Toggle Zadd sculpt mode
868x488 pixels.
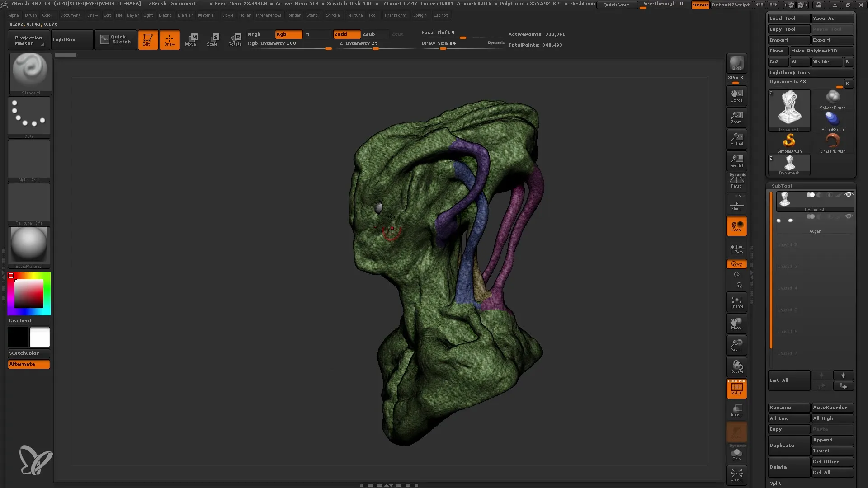(347, 34)
